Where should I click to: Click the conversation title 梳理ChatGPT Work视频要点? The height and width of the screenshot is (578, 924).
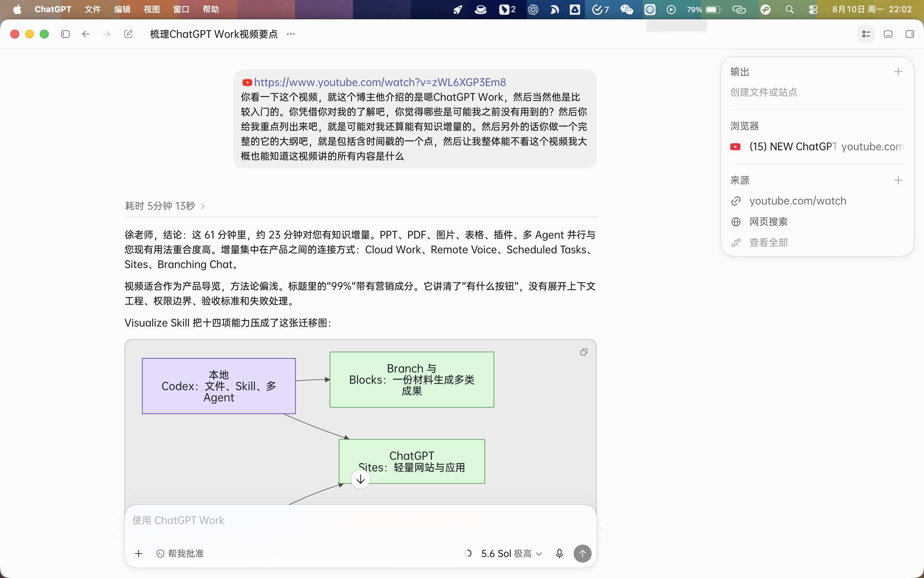coord(214,34)
